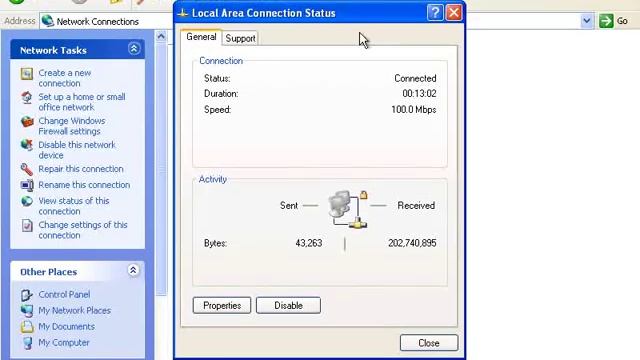Click the Control Panel icon

27,295
